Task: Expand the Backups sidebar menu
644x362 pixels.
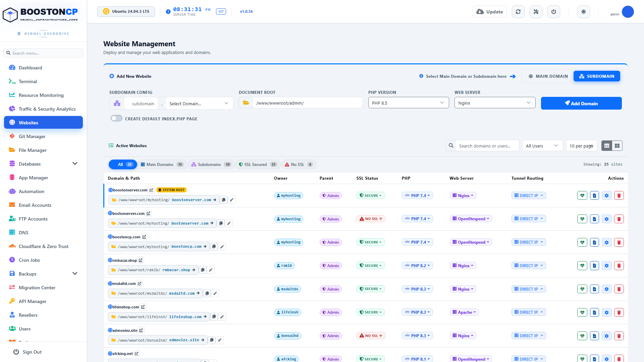Action: 43,274
